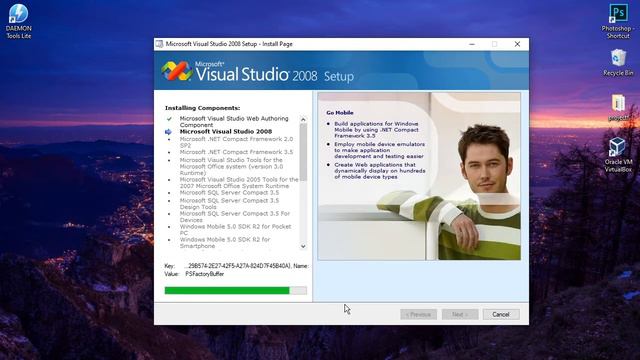The width and height of the screenshot is (640, 360).
Task: Open the Recycle Bin icon
Action: pyautogui.click(x=618, y=62)
